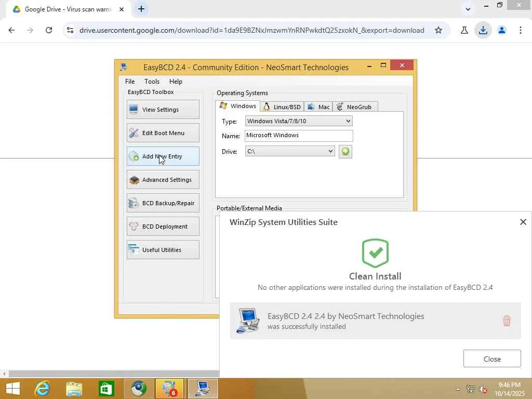
Task: Expand the Type dropdown (Windows Vista/7/8/10)
Action: (x=299, y=121)
